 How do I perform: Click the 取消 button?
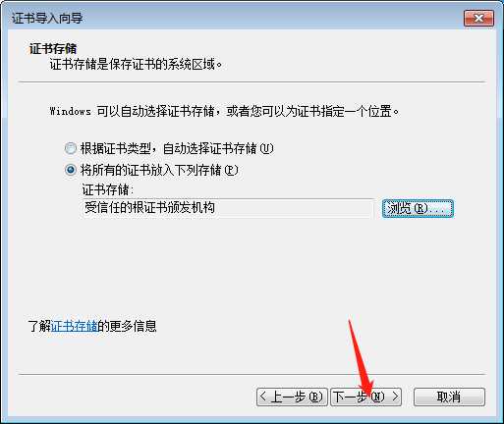(449, 397)
